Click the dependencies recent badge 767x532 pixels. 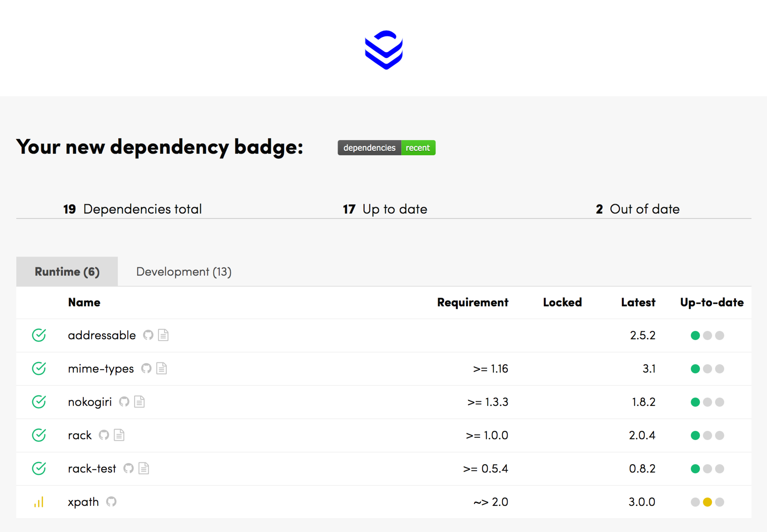tap(386, 148)
